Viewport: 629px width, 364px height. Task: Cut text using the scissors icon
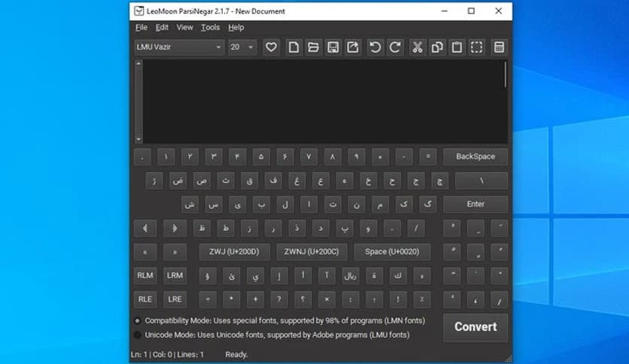click(x=418, y=47)
